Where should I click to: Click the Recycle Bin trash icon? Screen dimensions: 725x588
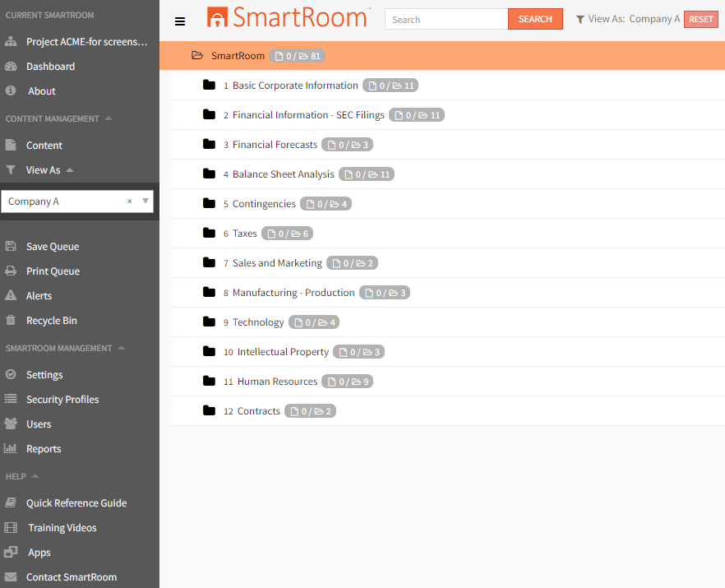[x=11, y=320]
